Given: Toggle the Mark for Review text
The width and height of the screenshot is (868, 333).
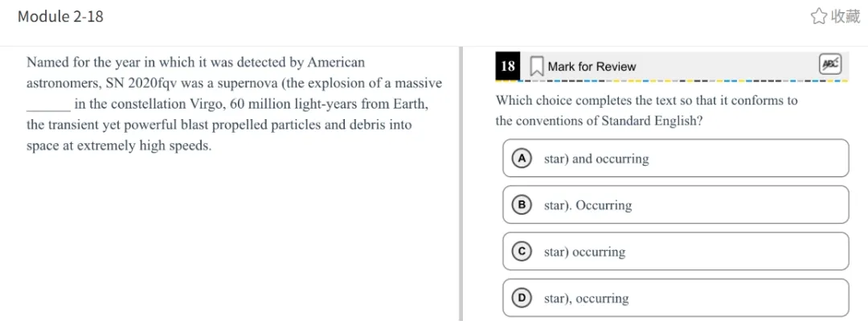Looking at the screenshot, I should point(592,67).
